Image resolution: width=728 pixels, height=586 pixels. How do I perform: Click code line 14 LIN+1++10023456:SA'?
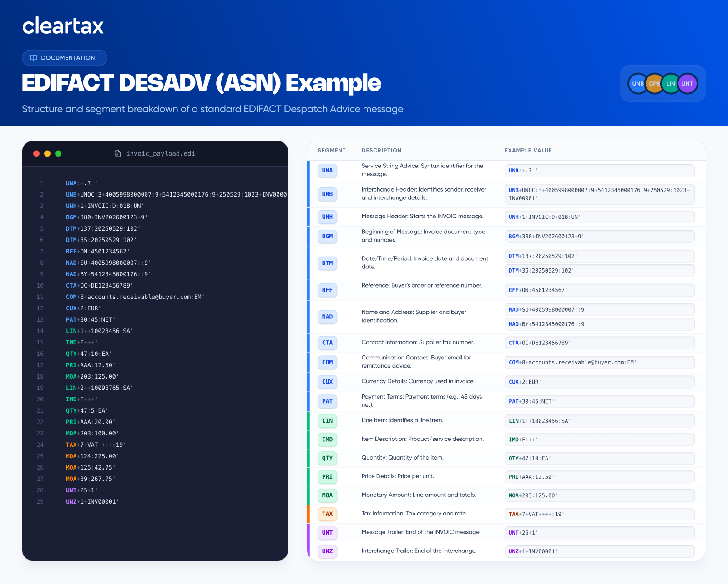coord(100,331)
